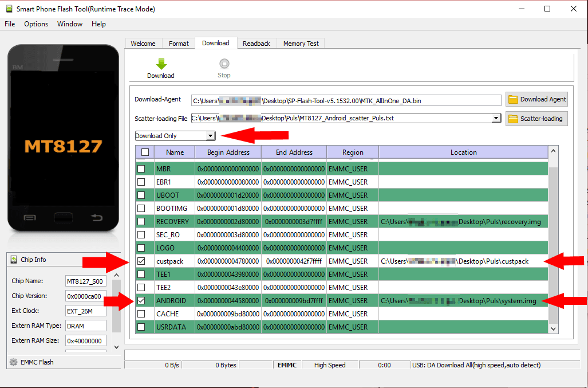
Task: Click the Download Agent folder button
Action: click(536, 99)
